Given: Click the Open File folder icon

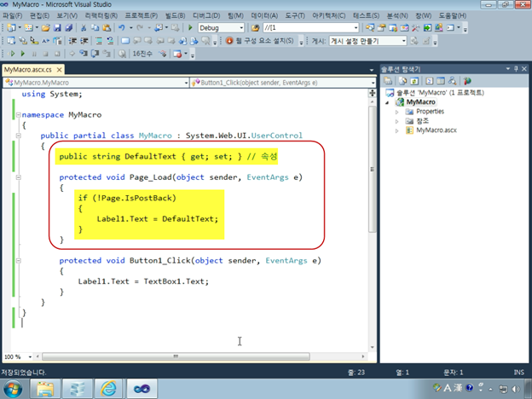Looking at the screenshot, I should point(46,28).
